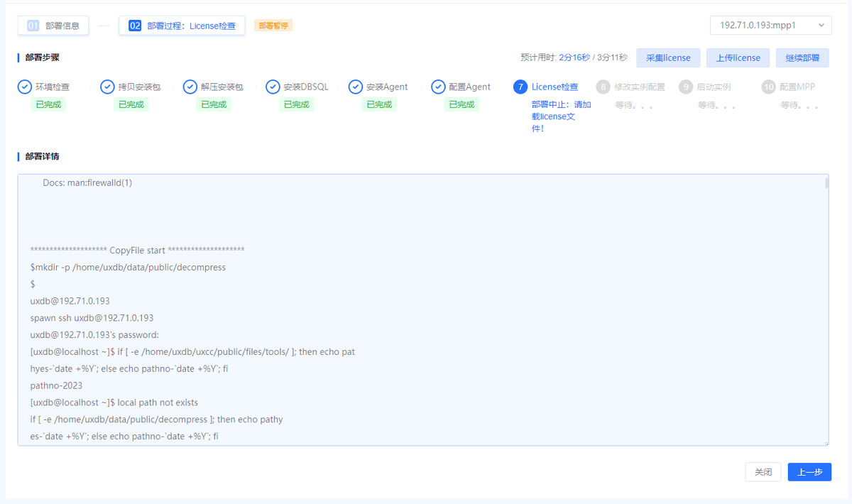
Task: Click the 关闭 button
Action: (763, 472)
